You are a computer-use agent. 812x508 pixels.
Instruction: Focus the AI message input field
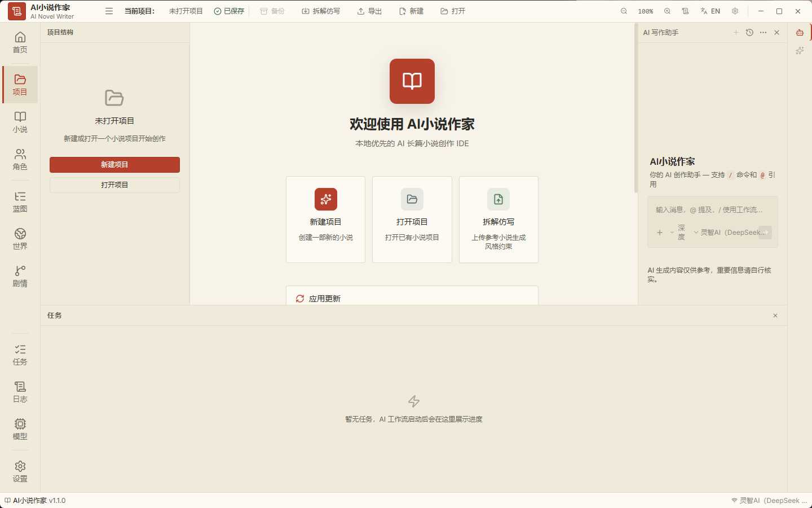point(713,210)
